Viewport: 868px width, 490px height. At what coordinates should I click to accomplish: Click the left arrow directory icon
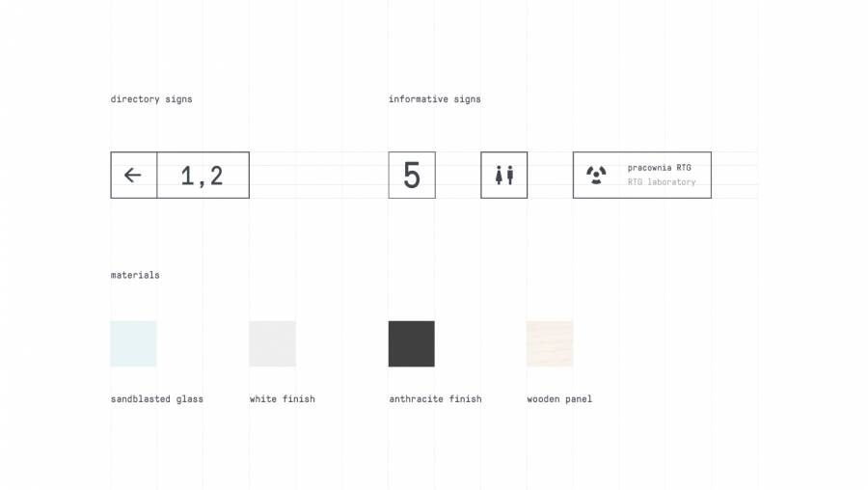133,175
